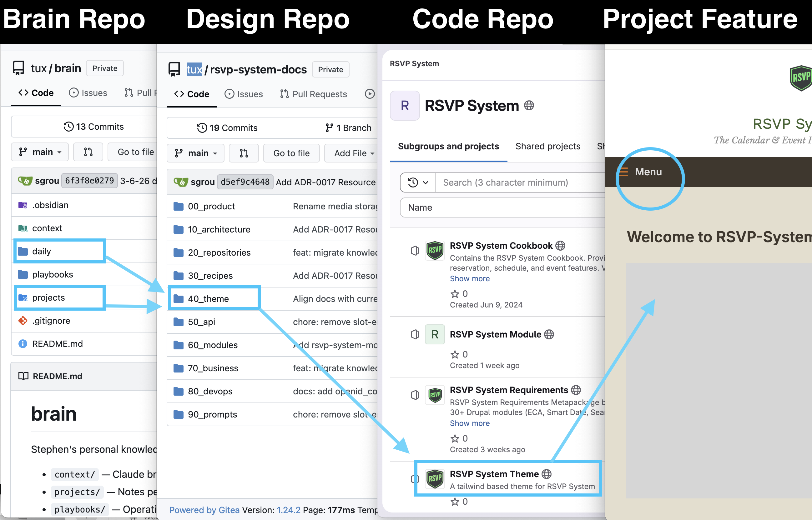The width and height of the screenshot is (812, 520).
Task: Open the projects folder in brain repo
Action: coord(48,297)
